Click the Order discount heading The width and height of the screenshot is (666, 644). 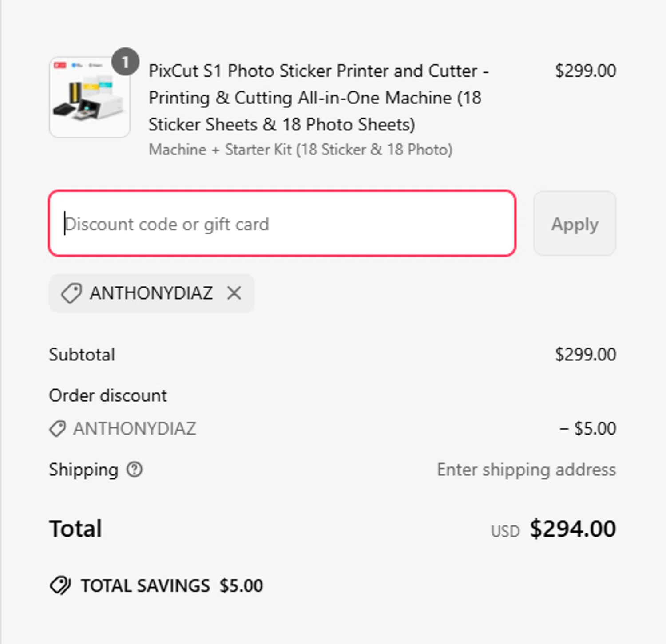pyautogui.click(x=108, y=395)
